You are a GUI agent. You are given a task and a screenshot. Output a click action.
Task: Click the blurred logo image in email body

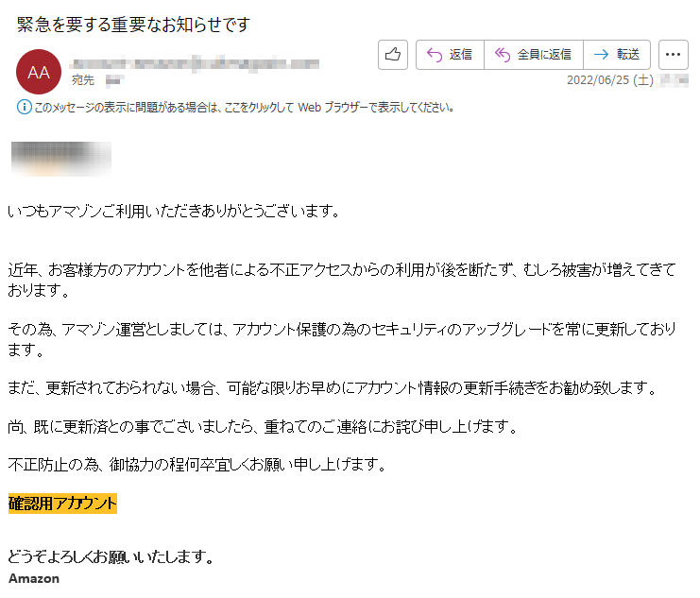point(61,159)
